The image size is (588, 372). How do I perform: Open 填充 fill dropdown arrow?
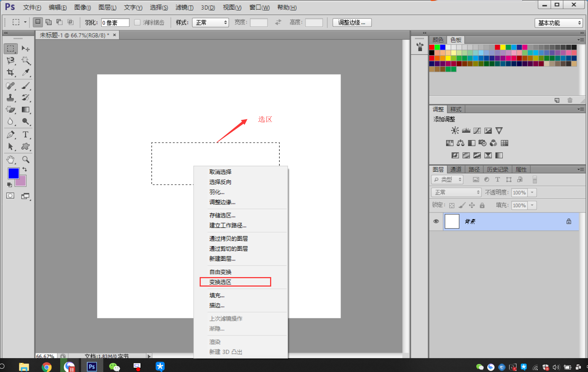pyautogui.click(x=533, y=205)
